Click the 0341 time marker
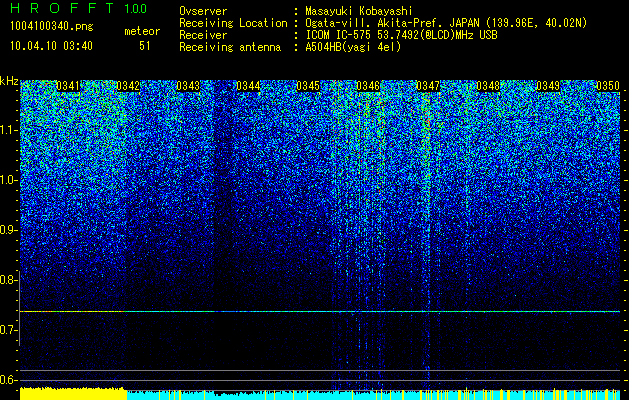This screenshot has width=629, height=400. (x=68, y=86)
